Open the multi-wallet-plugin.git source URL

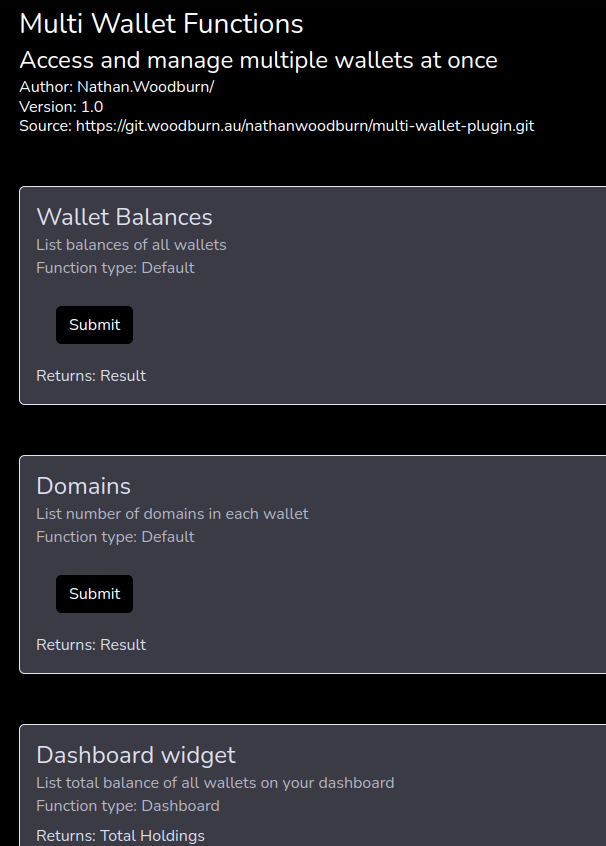pos(304,127)
